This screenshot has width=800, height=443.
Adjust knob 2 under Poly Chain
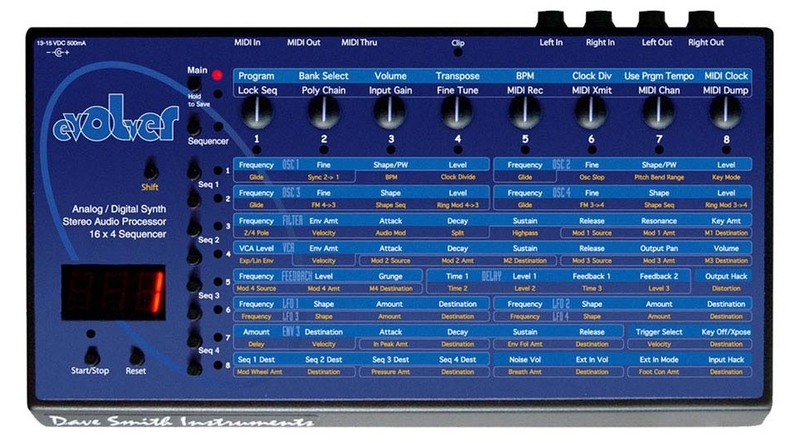coord(324,111)
